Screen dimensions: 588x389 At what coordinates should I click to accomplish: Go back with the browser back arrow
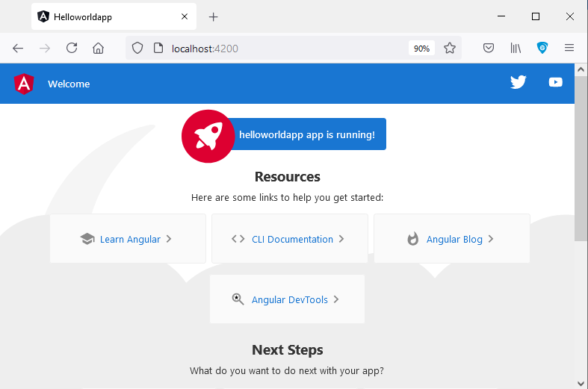coord(18,48)
